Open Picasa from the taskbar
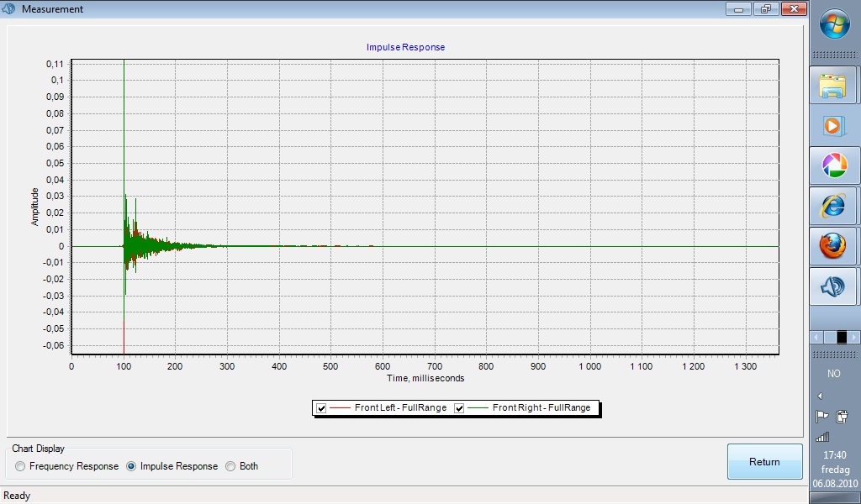861x504 pixels. pyautogui.click(x=833, y=165)
